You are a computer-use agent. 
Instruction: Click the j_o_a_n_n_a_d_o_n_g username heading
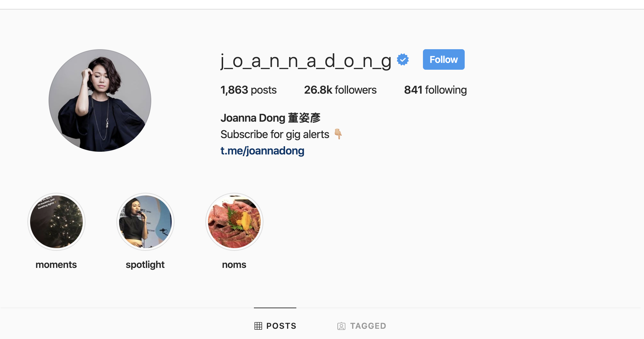[306, 61]
